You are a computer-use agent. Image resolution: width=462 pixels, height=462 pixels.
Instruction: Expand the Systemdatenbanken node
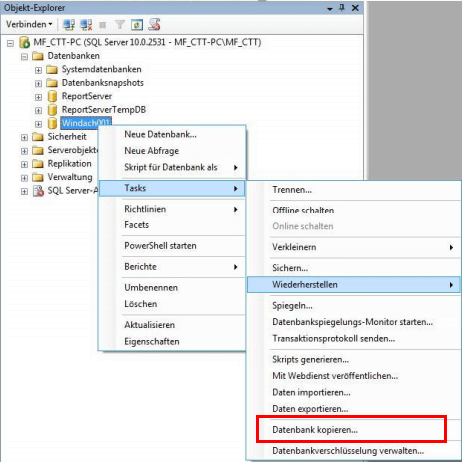pos(38,70)
